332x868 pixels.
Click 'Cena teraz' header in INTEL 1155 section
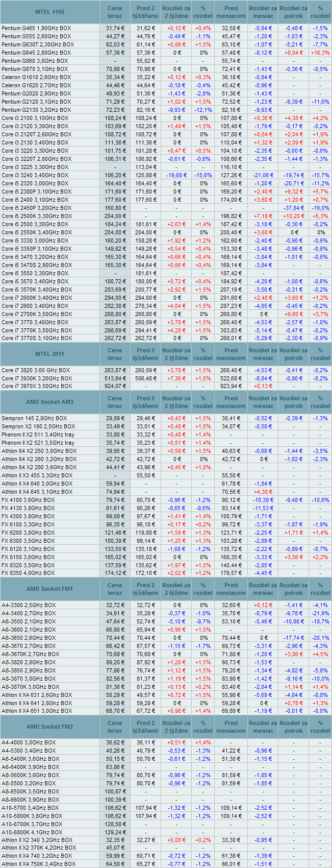[115, 12]
